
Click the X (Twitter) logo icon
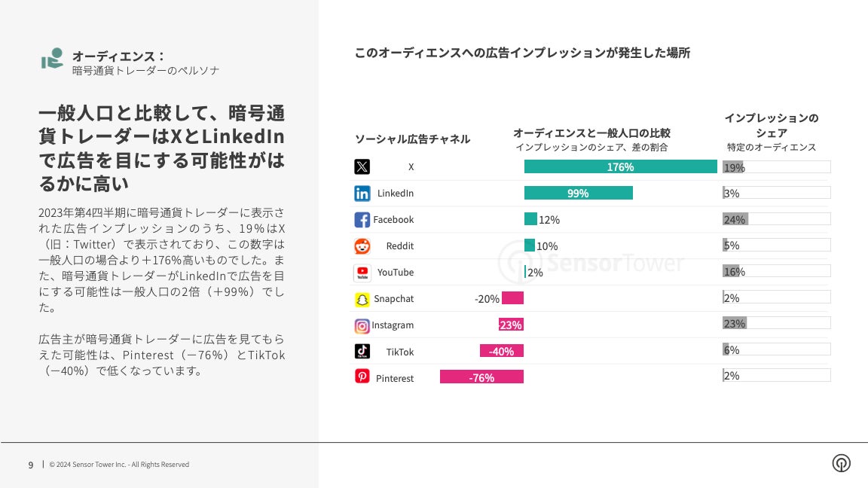(362, 167)
